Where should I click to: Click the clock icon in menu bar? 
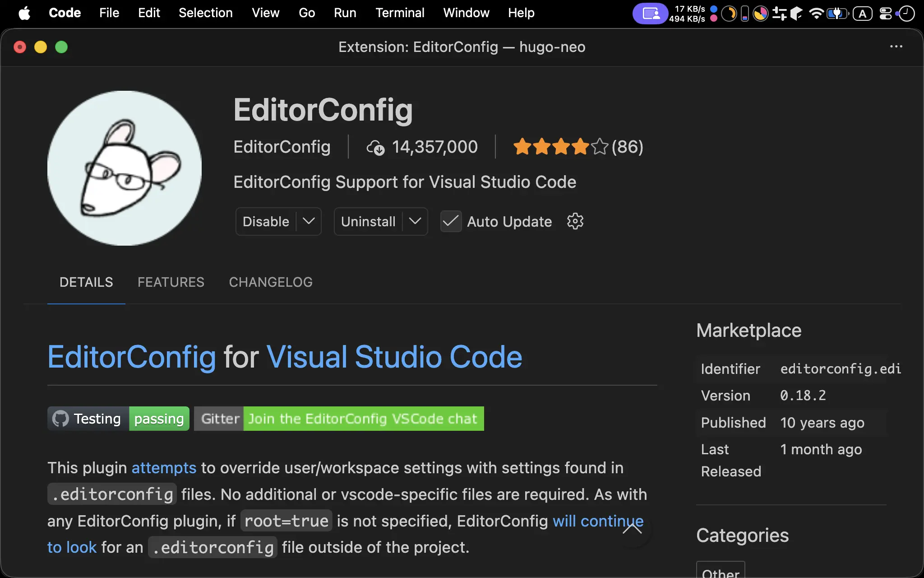pos(906,14)
